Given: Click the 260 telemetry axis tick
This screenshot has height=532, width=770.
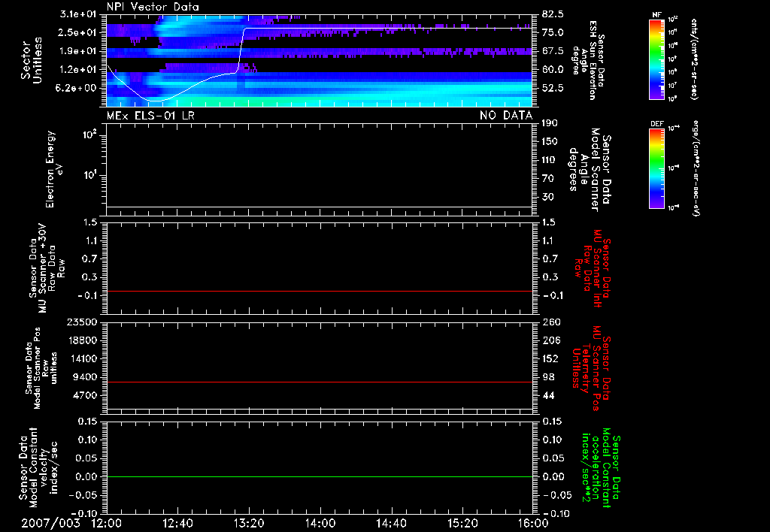Looking at the screenshot, I should tap(551, 322).
